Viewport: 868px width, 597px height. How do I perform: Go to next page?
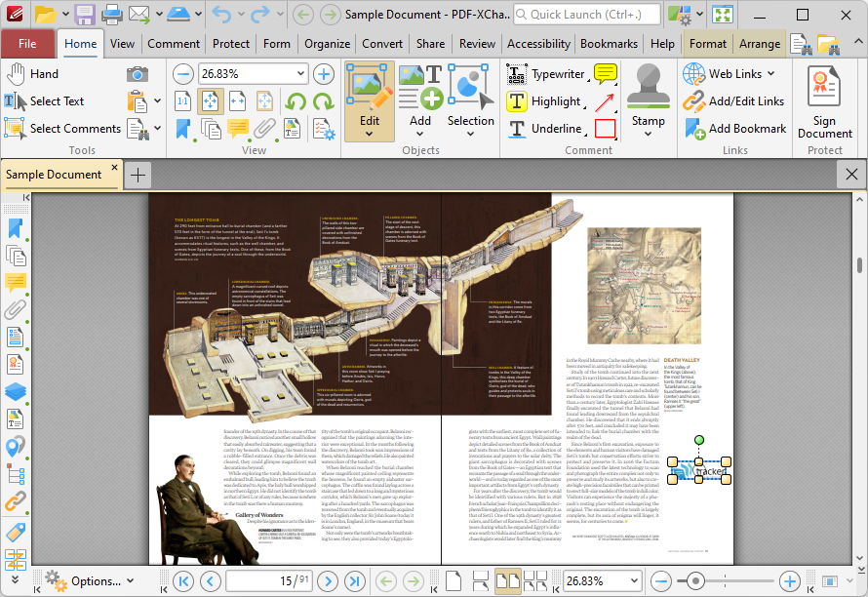[328, 581]
